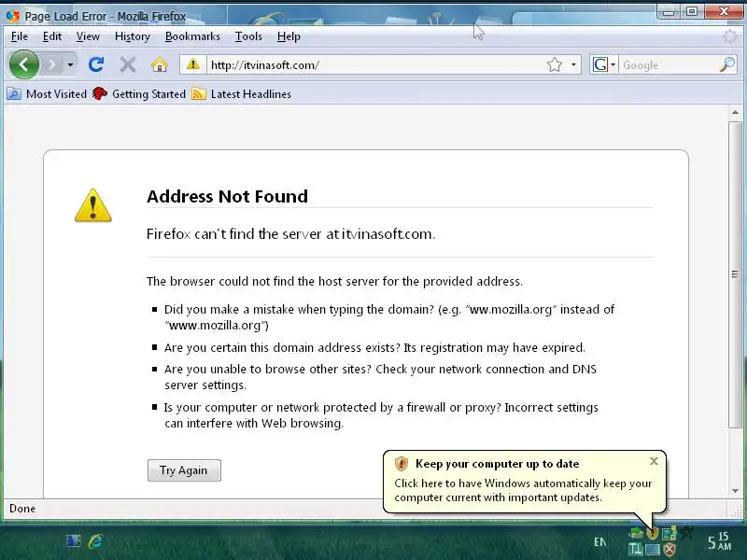Click the star-shaped tray icon
This screenshot has width=747, height=560.
[x=686, y=533]
